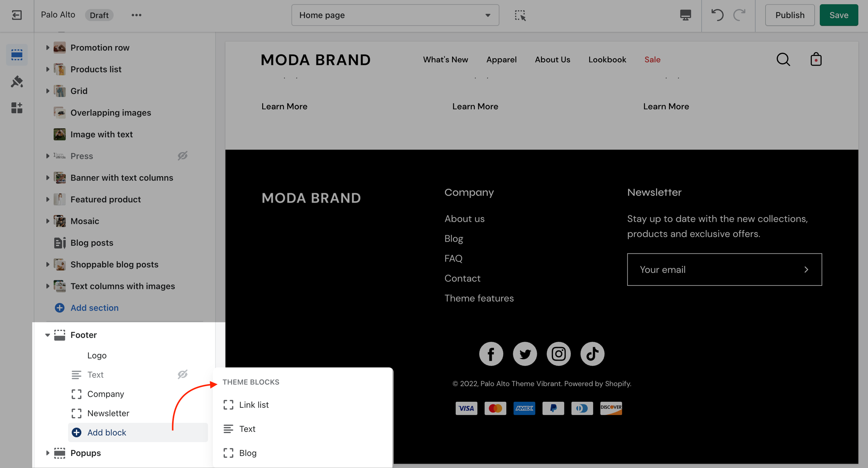
Task: Choose Blog from theme blocks menu
Action: (x=248, y=453)
